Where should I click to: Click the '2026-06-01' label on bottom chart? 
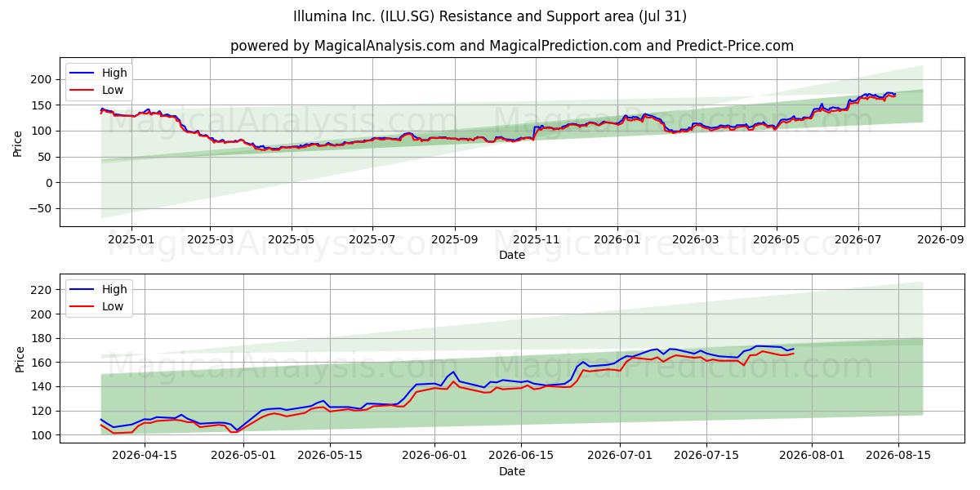pos(434,457)
